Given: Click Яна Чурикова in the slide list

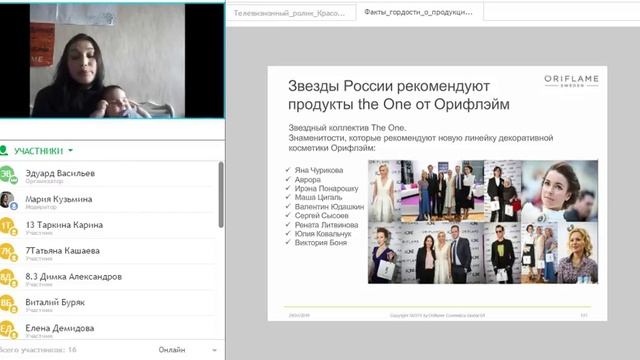Looking at the screenshot, I should [x=319, y=170].
